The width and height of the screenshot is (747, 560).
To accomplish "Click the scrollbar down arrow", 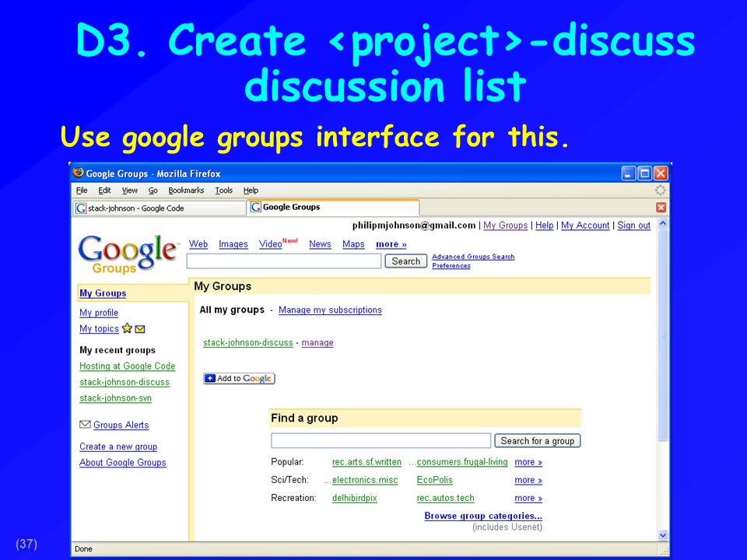I will 663,535.
